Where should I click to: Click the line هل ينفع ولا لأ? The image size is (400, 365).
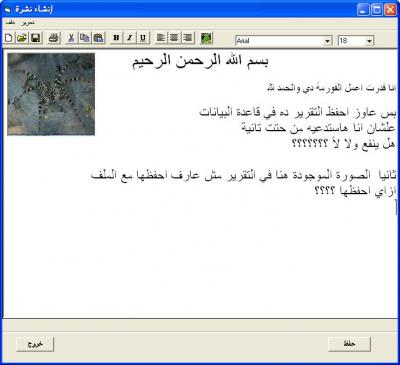pos(344,143)
